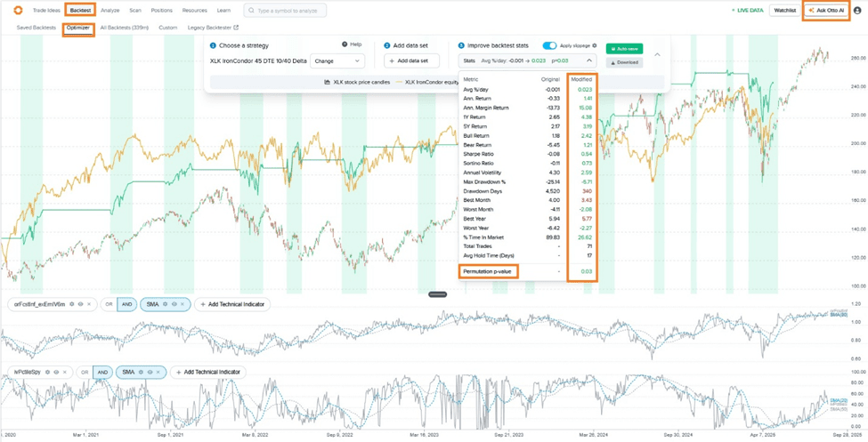This screenshot has height=442, width=868.
Task: Toggle visibility of IvPctileSpy indicator
Action: click(55, 373)
